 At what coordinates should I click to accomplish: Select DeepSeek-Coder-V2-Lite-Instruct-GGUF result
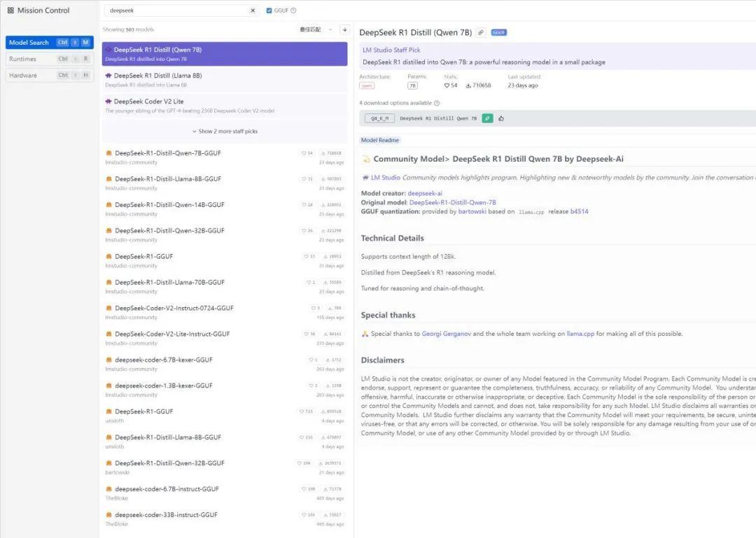point(225,339)
